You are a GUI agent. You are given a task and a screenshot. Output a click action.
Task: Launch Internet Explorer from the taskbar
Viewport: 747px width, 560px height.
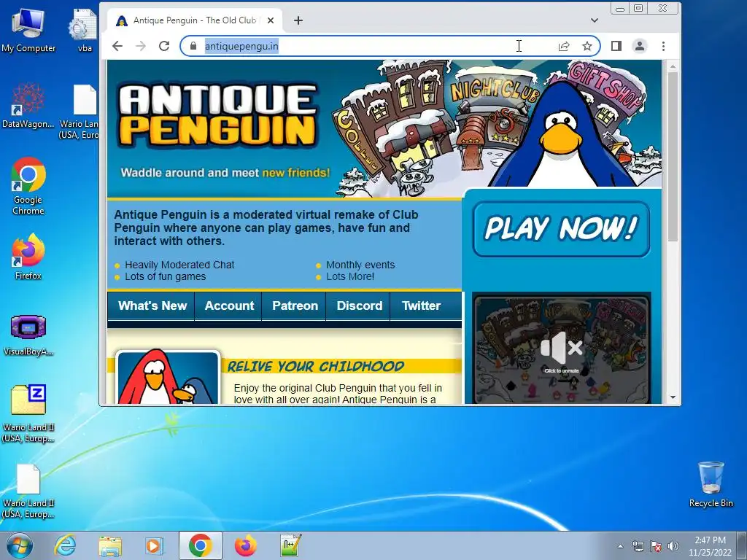click(x=65, y=545)
